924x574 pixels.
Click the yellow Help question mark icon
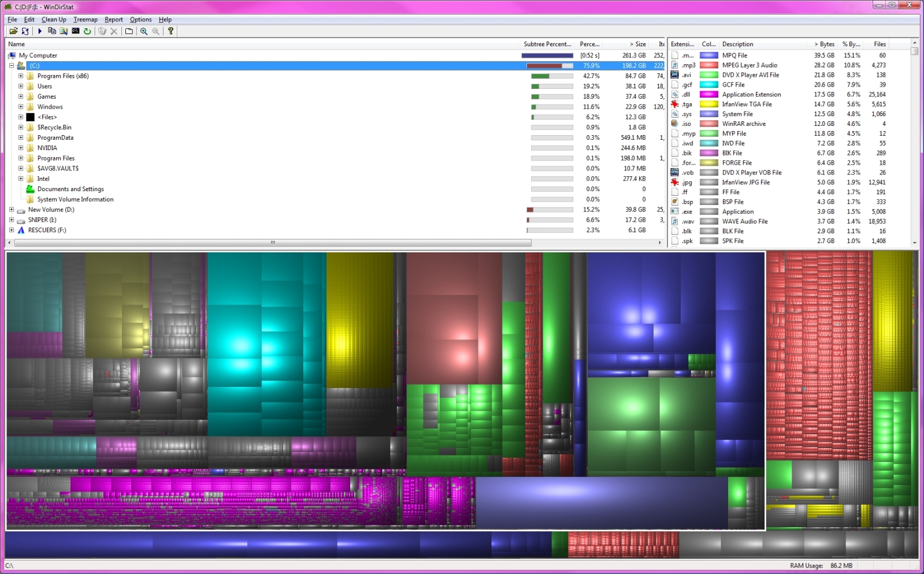tap(170, 31)
